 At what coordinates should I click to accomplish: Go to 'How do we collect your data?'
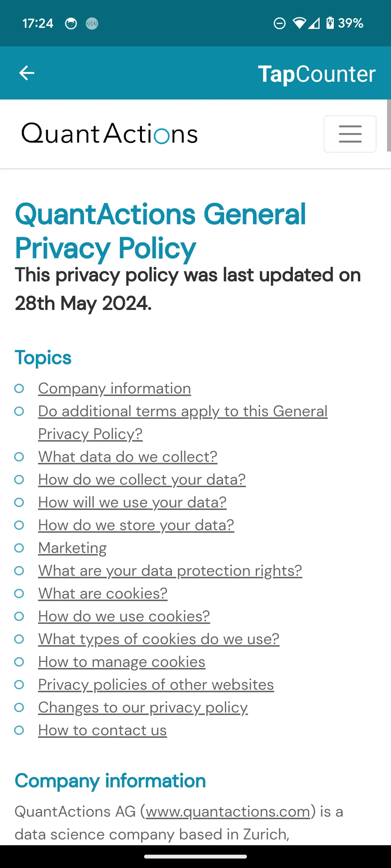(x=142, y=480)
